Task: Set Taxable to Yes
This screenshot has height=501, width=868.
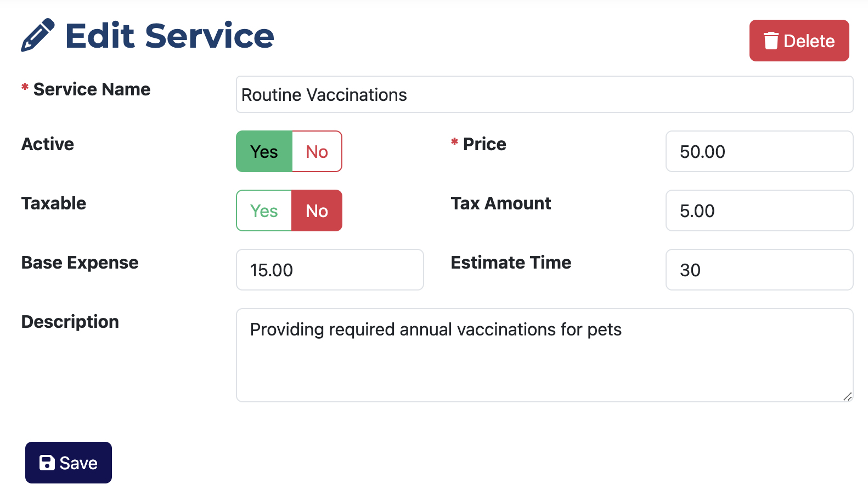Action: (264, 210)
